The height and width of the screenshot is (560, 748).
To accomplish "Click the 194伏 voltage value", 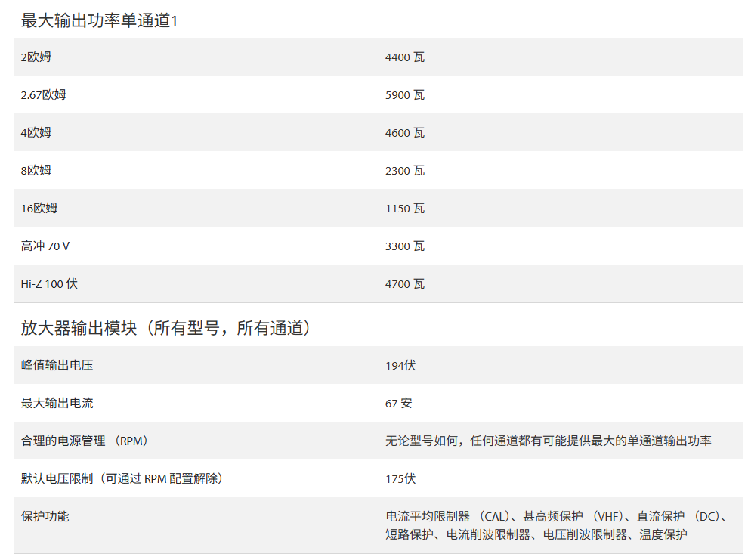I will [400, 366].
